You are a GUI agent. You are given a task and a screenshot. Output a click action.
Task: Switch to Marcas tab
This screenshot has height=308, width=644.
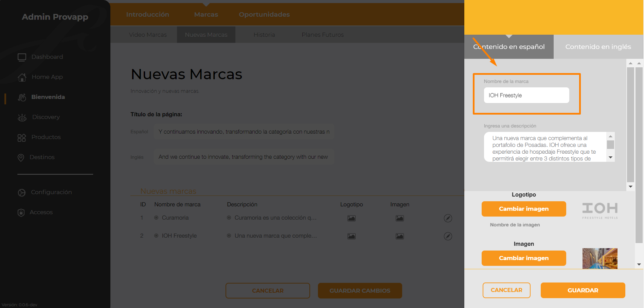tap(206, 15)
